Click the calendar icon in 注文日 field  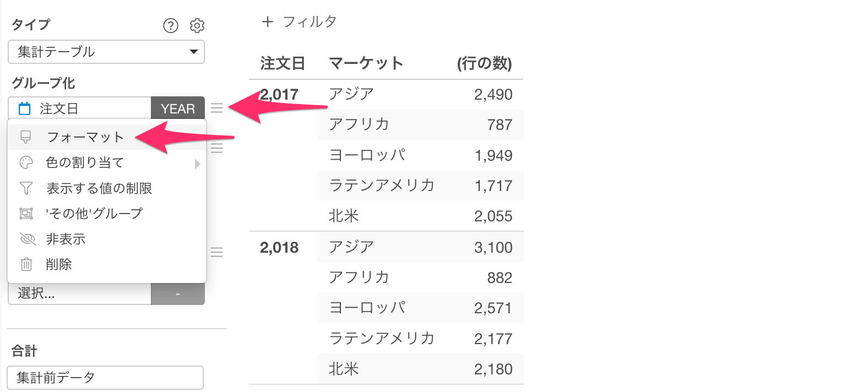(x=25, y=108)
